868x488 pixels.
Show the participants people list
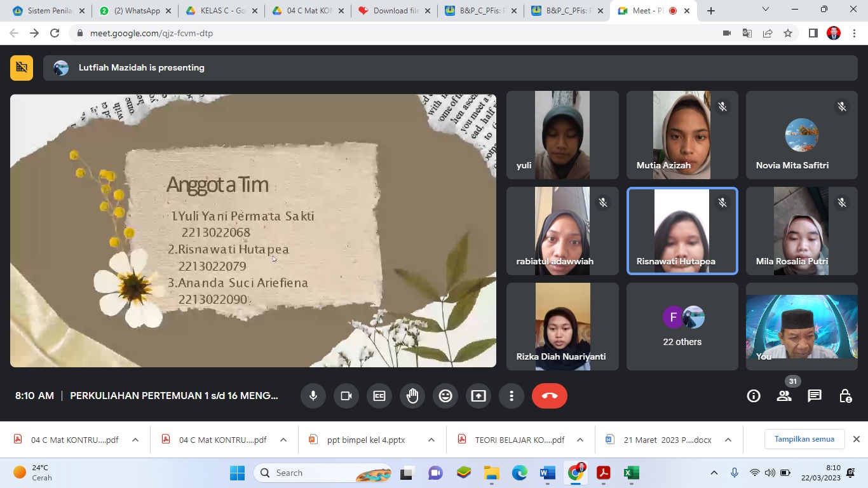(784, 396)
